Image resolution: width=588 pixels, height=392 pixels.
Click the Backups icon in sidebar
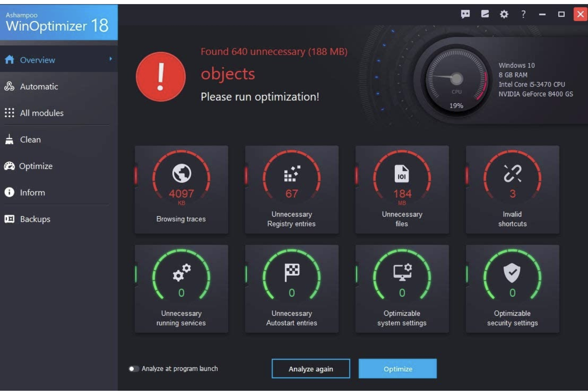point(9,219)
